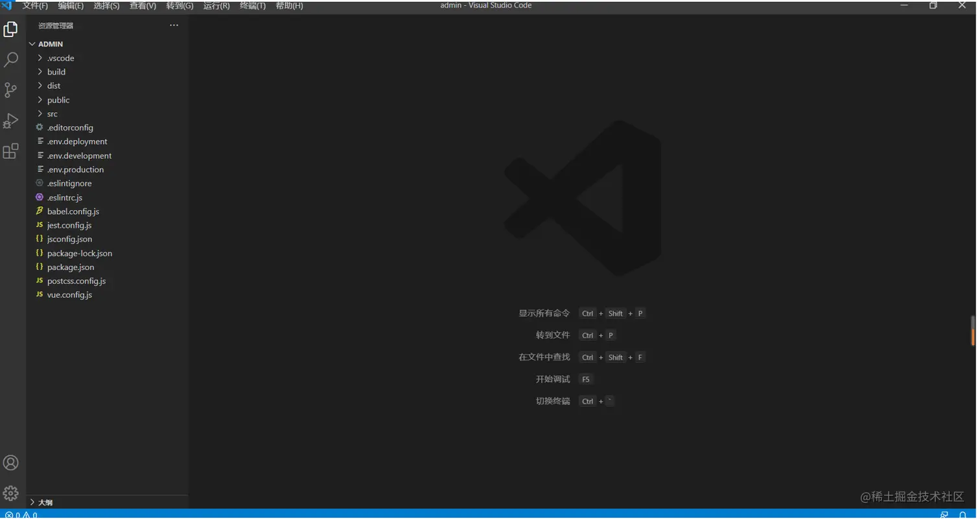Image resolution: width=980 pixels, height=519 pixels.
Task: Expand the build folder
Action: pos(107,72)
